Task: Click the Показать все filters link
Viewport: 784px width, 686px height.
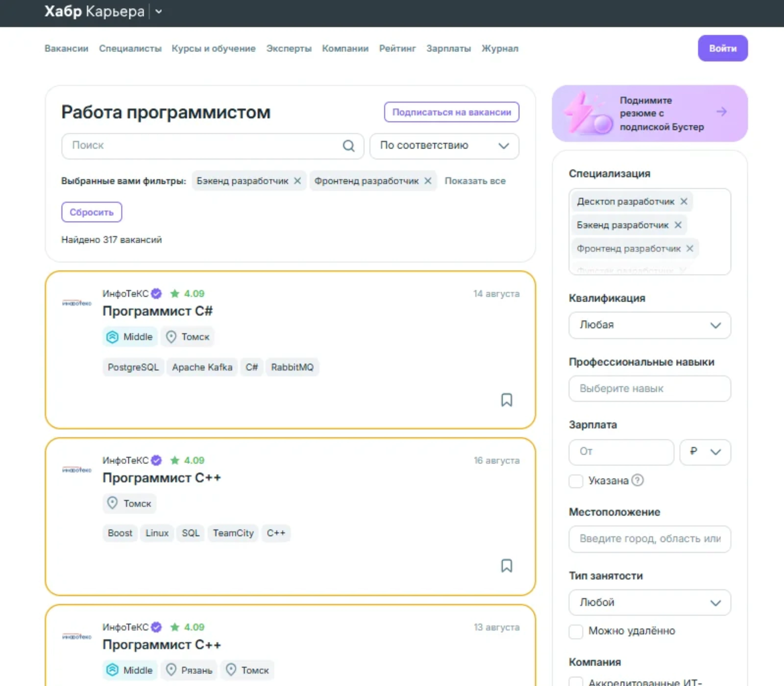Action: [475, 181]
